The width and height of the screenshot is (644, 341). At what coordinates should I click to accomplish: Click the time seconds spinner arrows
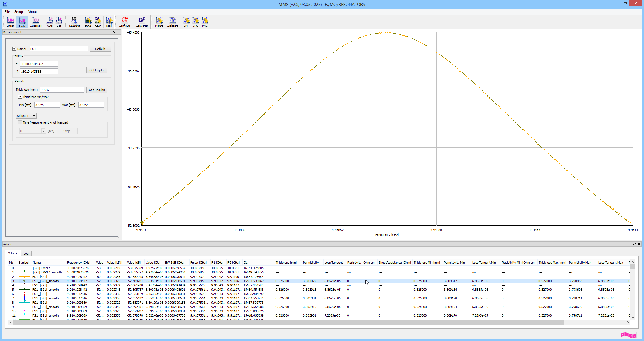coord(43,131)
